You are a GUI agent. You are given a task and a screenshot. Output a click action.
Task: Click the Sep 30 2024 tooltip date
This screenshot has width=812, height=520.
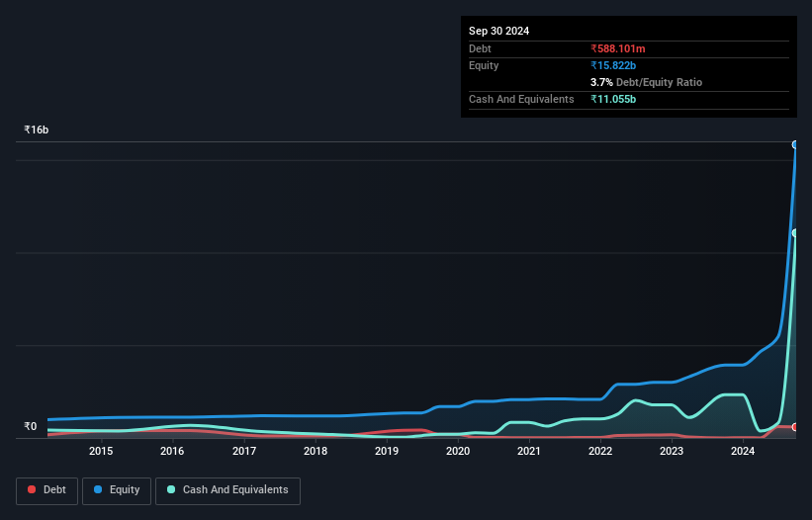click(x=498, y=31)
